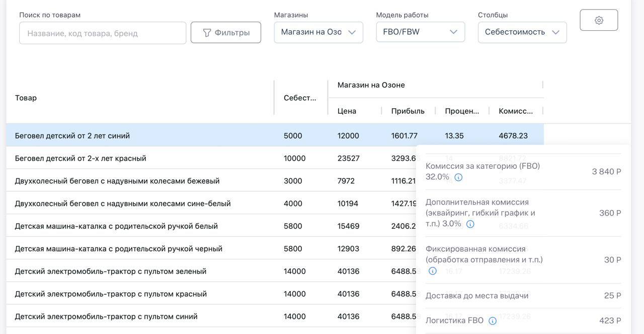The width and height of the screenshot is (644, 334).
Task: Click info icon next to Дополнительная комиссия 3.0%
Action: pos(470,224)
